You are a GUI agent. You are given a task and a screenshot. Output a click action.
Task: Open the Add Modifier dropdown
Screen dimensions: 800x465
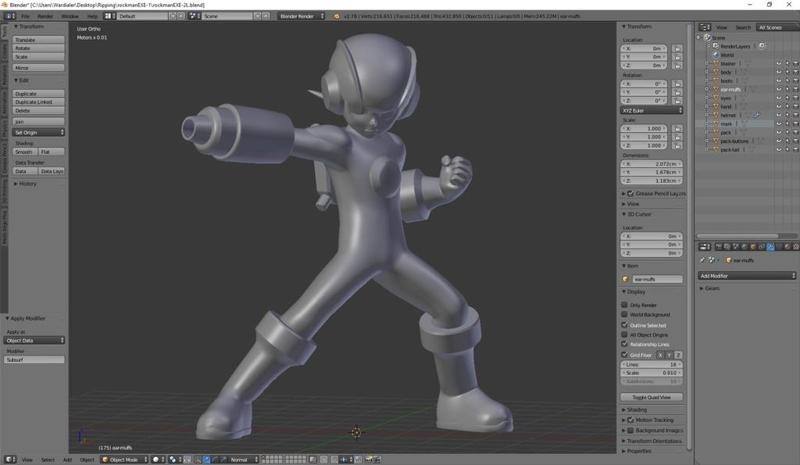tap(747, 276)
